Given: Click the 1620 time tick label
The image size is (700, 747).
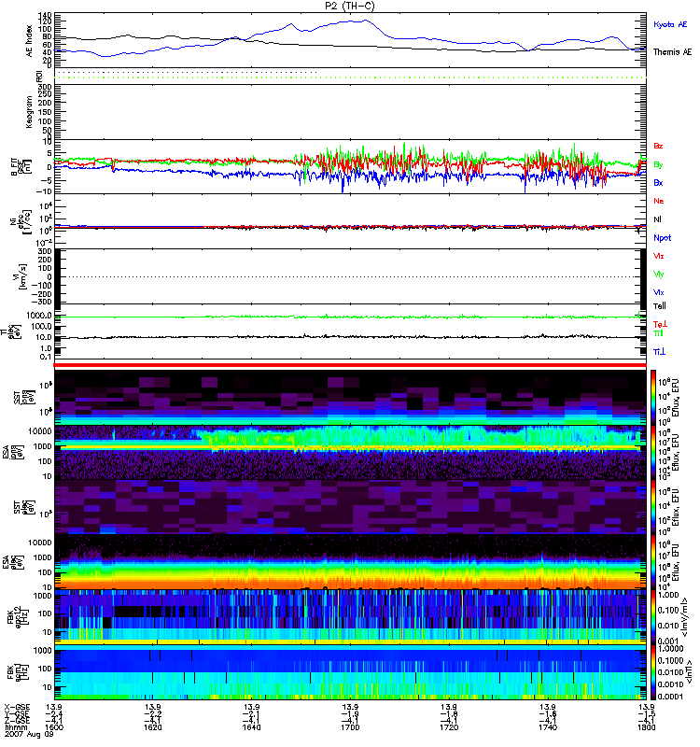Looking at the screenshot, I should coord(152,727).
